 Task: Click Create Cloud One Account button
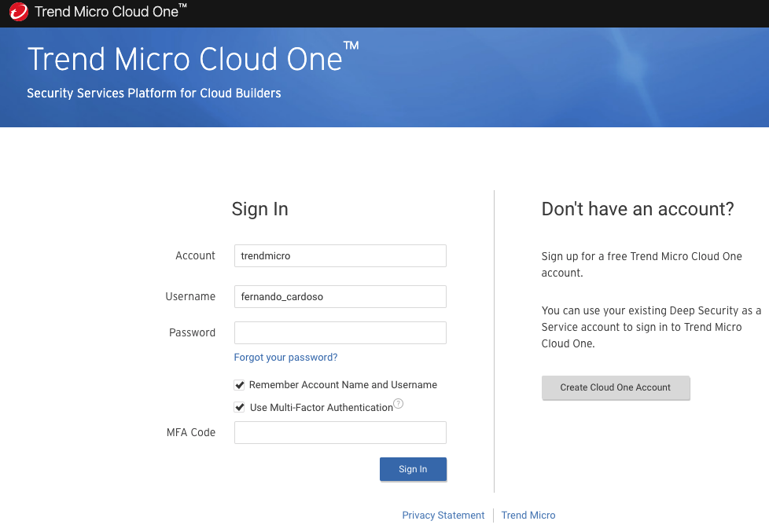[616, 387]
